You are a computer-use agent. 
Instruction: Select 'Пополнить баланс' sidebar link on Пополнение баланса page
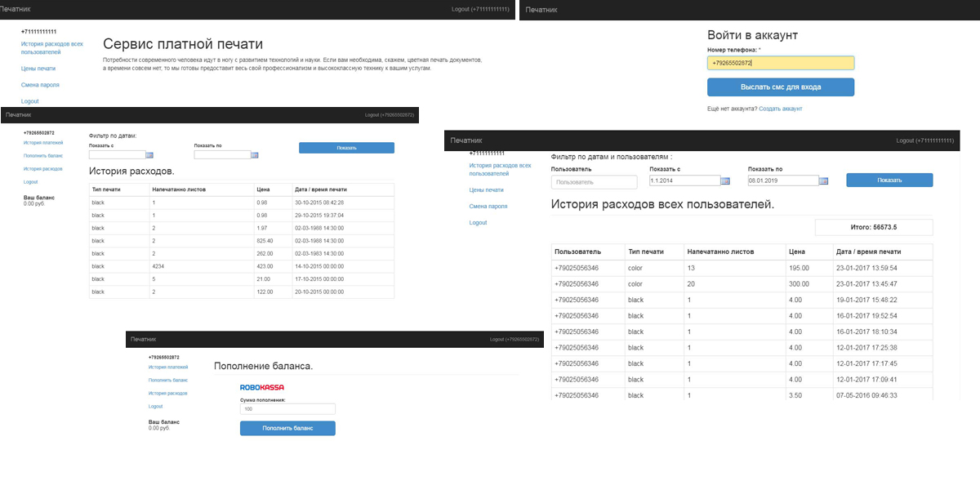coord(168,380)
